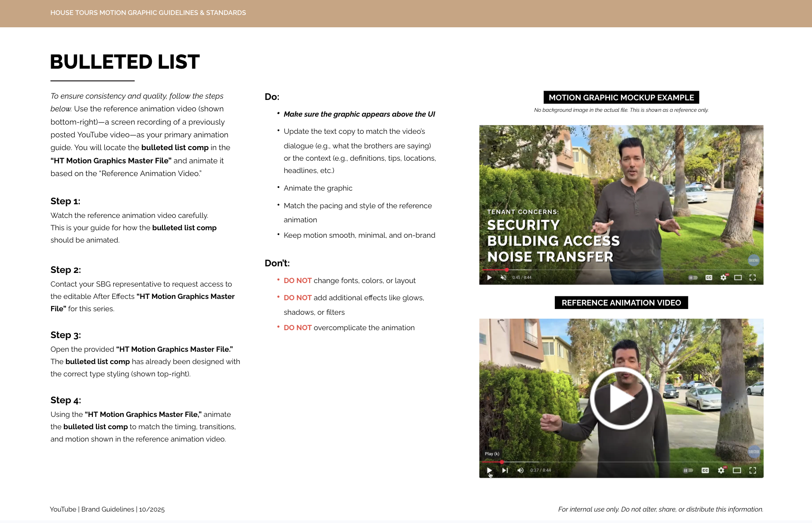Click the small play button on the reference video
The width and height of the screenshot is (812, 523).
[x=489, y=471]
